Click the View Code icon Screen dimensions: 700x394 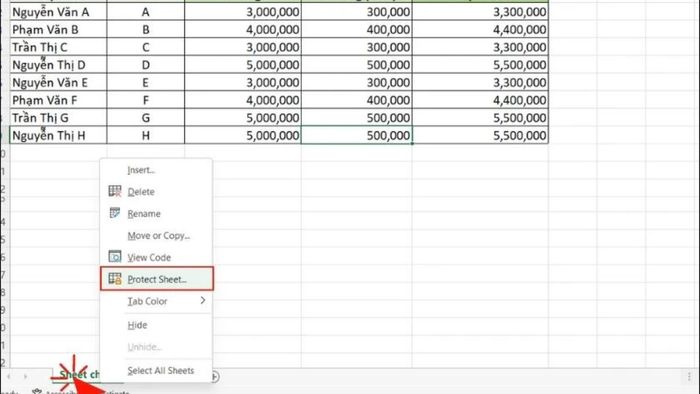[115, 257]
